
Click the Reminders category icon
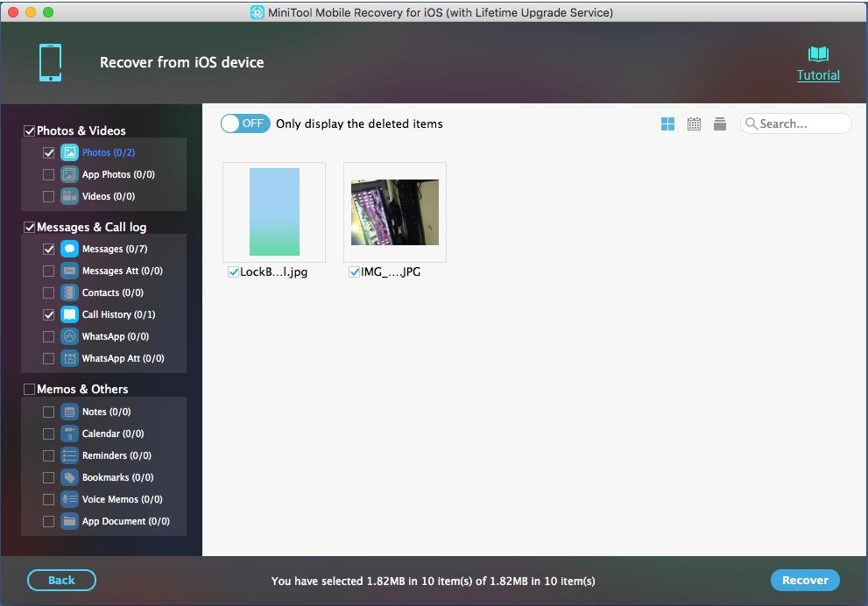pyautogui.click(x=69, y=455)
